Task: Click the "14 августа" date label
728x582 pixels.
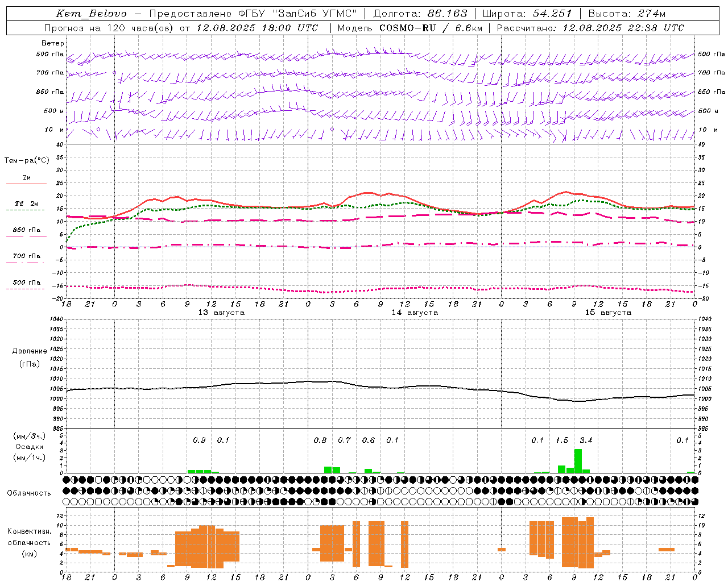Action: tap(415, 313)
